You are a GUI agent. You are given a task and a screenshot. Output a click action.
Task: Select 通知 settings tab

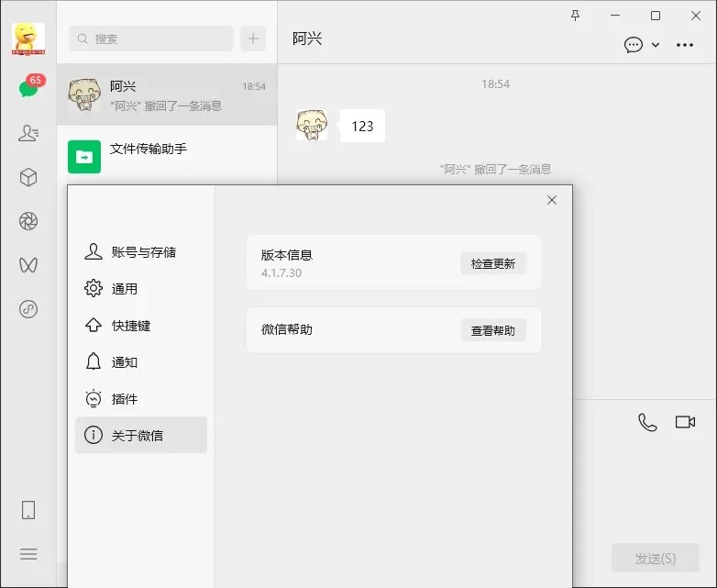(x=141, y=362)
